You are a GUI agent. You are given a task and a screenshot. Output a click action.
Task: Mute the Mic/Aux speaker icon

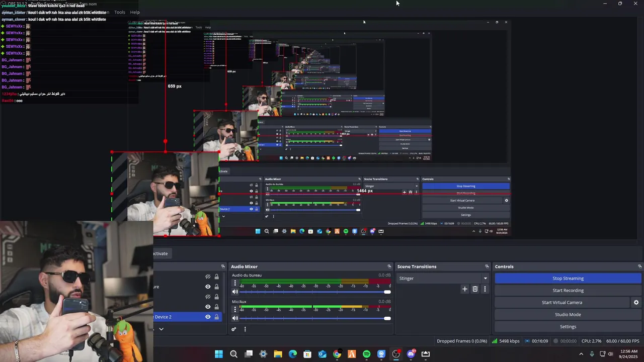pyautogui.click(x=235, y=318)
